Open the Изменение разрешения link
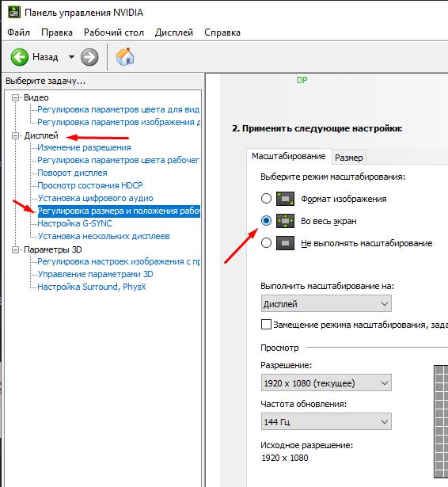Image resolution: width=448 pixels, height=487 pixels. [84, 147]
